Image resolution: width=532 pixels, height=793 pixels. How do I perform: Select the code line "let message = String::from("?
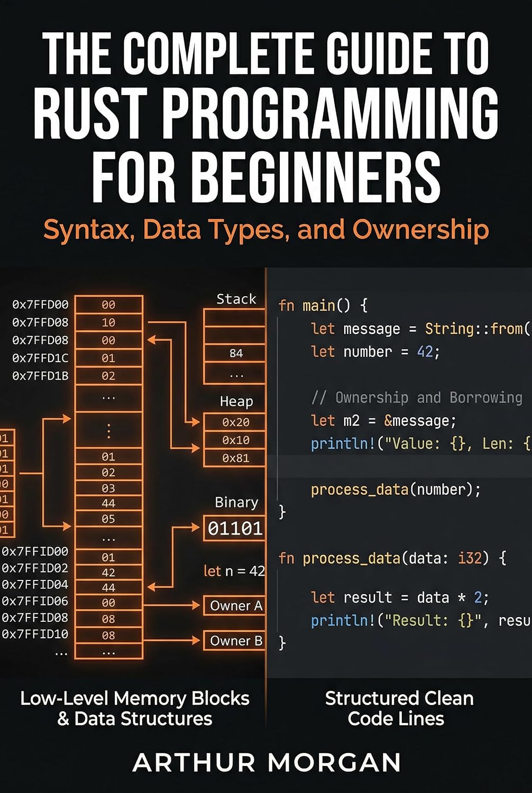point(420,329)
